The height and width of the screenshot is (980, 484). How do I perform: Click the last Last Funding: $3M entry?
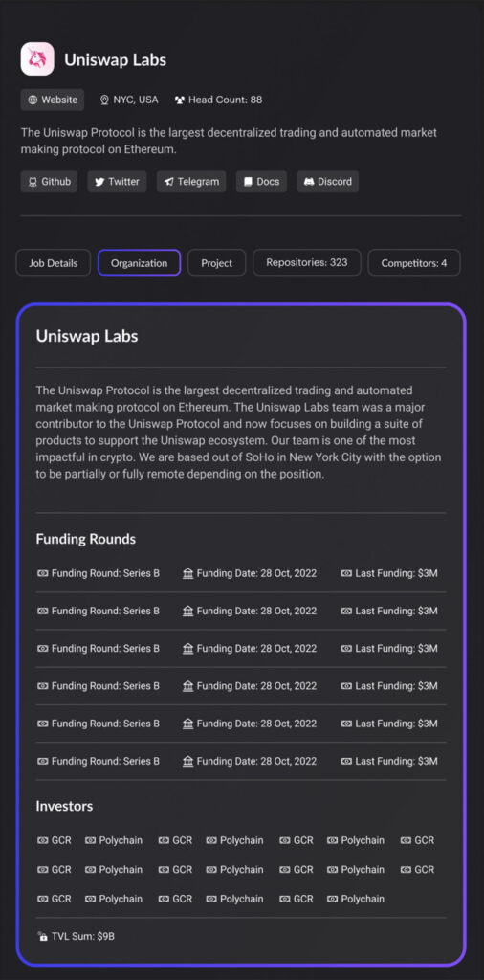(389, 761)
